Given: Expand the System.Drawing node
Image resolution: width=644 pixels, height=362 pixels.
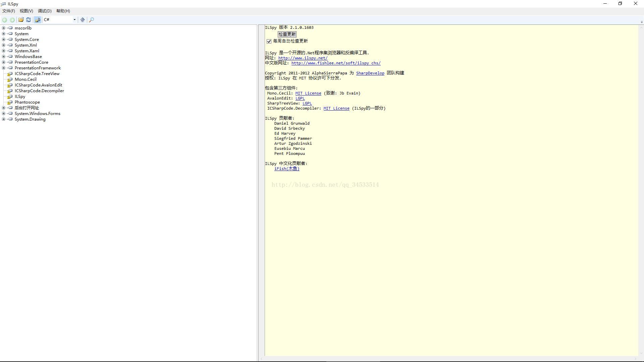Looking at the screenshot, I should point(3,119).
